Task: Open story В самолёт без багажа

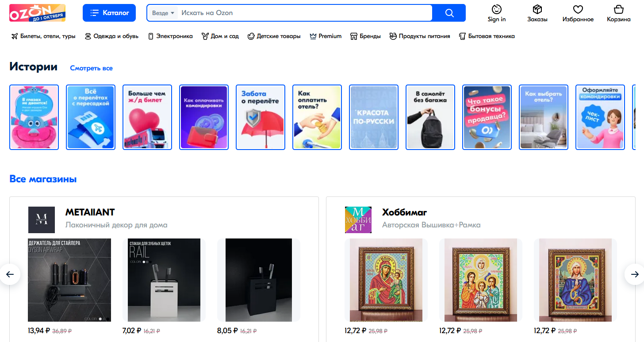Action: pos(430,117)
